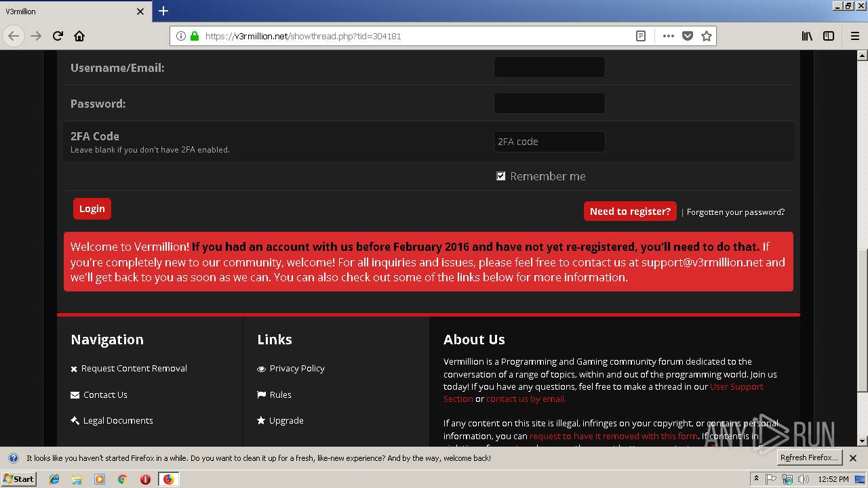Image resolution: width=868 pixels, height=488 pixels.
Task: Focus the Password field
Action: click(x=549, y=103)
